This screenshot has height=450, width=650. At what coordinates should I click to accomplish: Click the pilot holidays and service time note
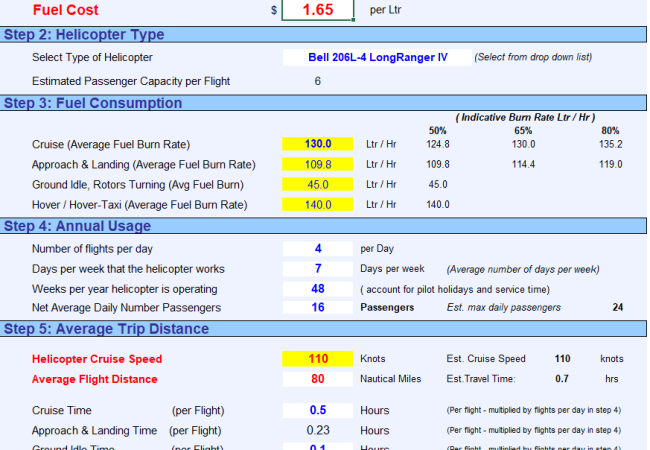click(x=455, y=290)
